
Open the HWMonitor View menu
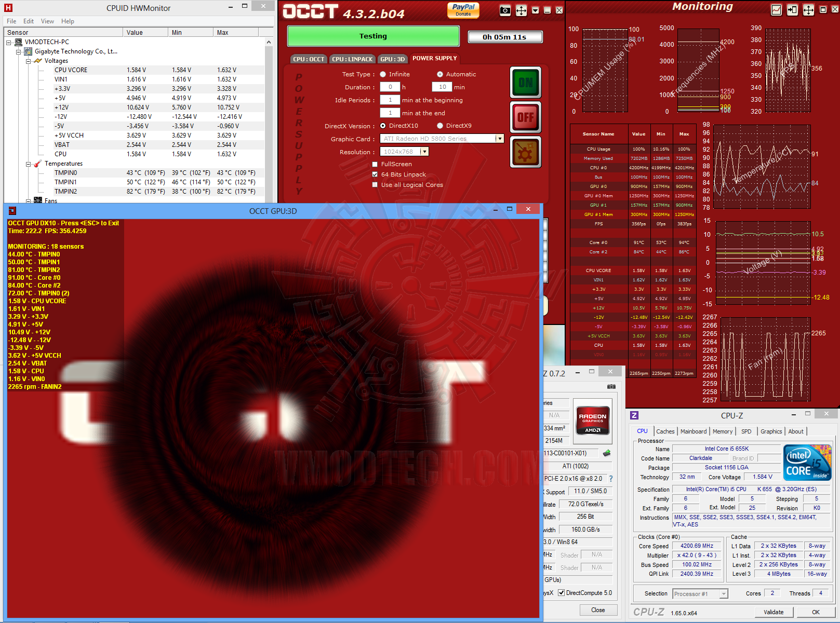47,21
